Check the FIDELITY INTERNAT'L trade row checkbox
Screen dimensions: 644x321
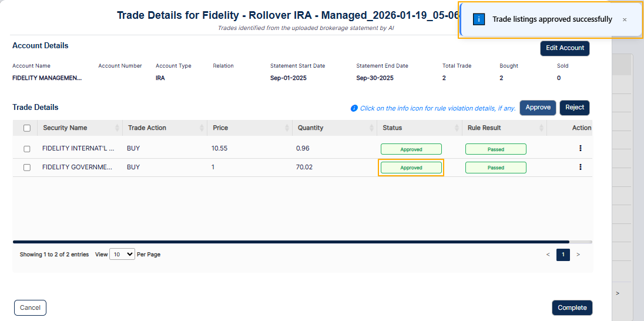tap(27, 149)
